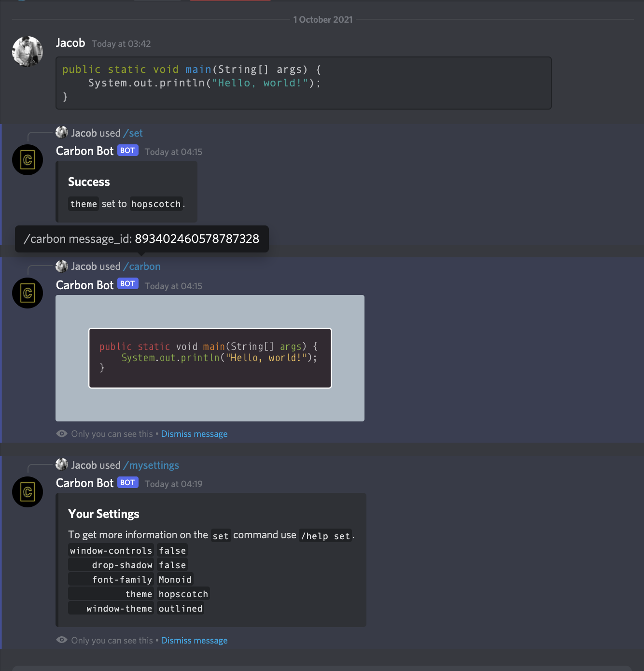Image resolution: width=644 pixels, height=671 pixels.
Task: Click the 'Today at 03:42' timestamp
Action: click(121, 44)
